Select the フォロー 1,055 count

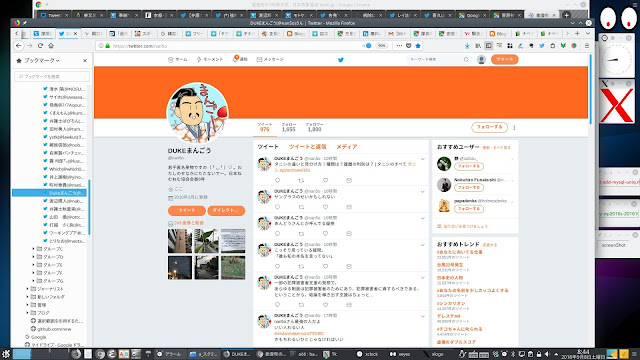click(x=289, y=127)
